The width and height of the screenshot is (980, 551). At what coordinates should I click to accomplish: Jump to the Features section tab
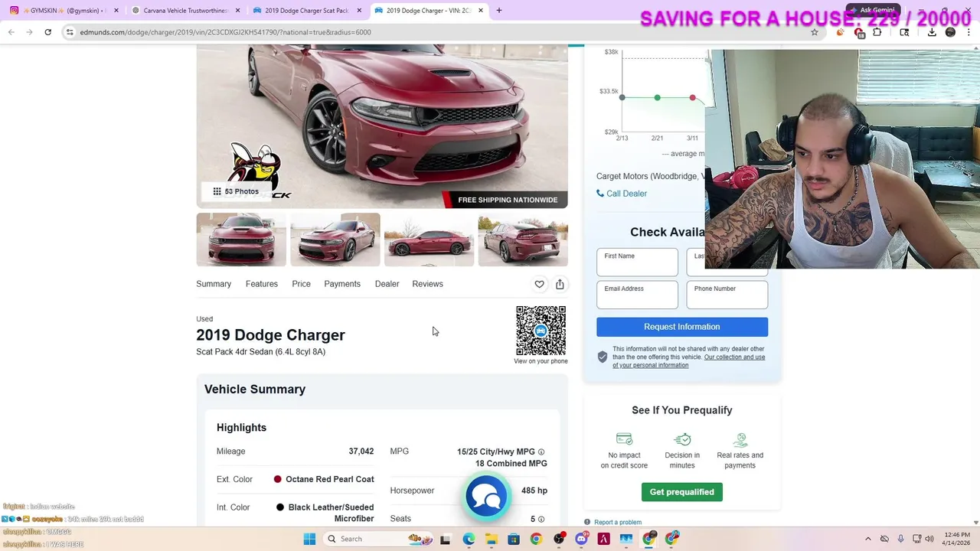pyautogui.click(x=262, y=284)
